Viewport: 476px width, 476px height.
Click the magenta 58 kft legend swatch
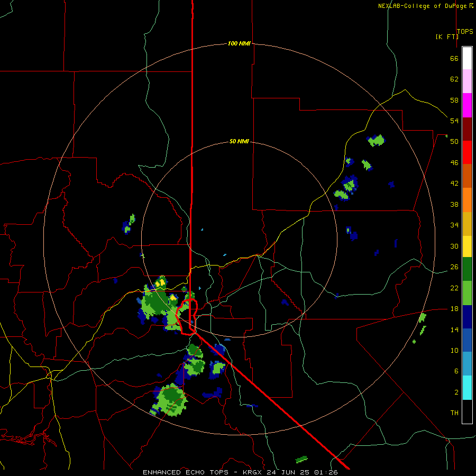pos(467,105)
